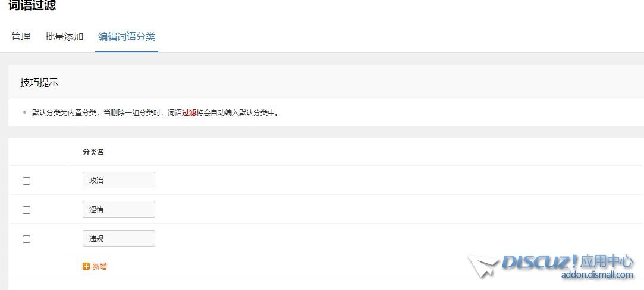Screen dimensions: 644x290
Task: Click the orange plus icon beside 新增
Action: click(86, 267)
